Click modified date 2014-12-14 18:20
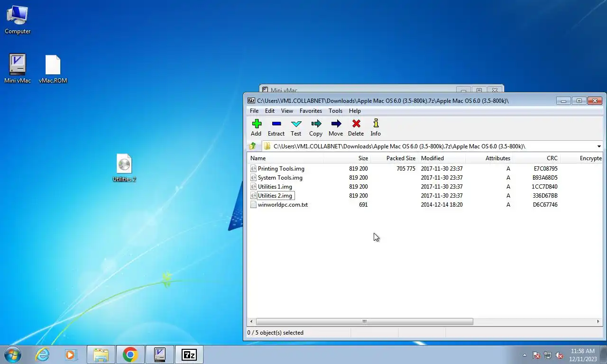The height and width of the screenshot is (364, 607). [x=441, y=205]
